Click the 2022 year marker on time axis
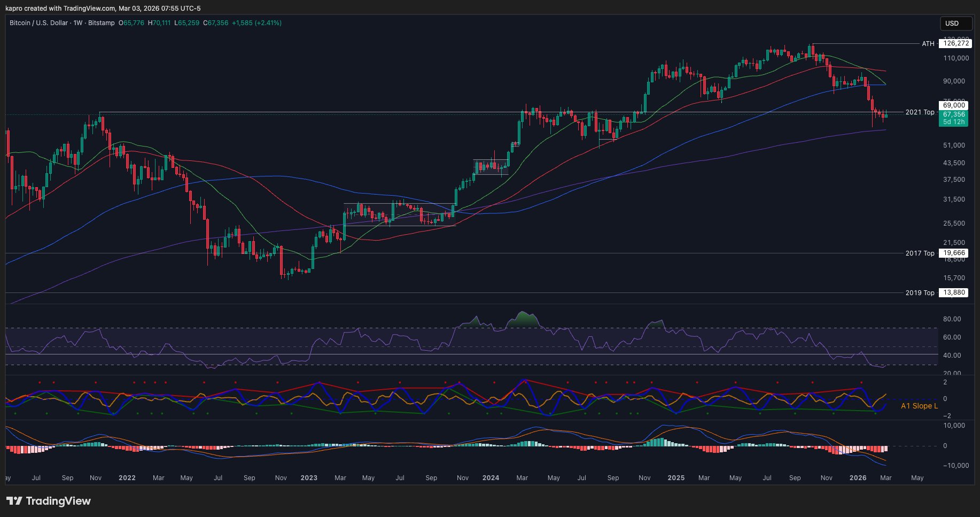The image size is (980, 517). coord(127,478)
